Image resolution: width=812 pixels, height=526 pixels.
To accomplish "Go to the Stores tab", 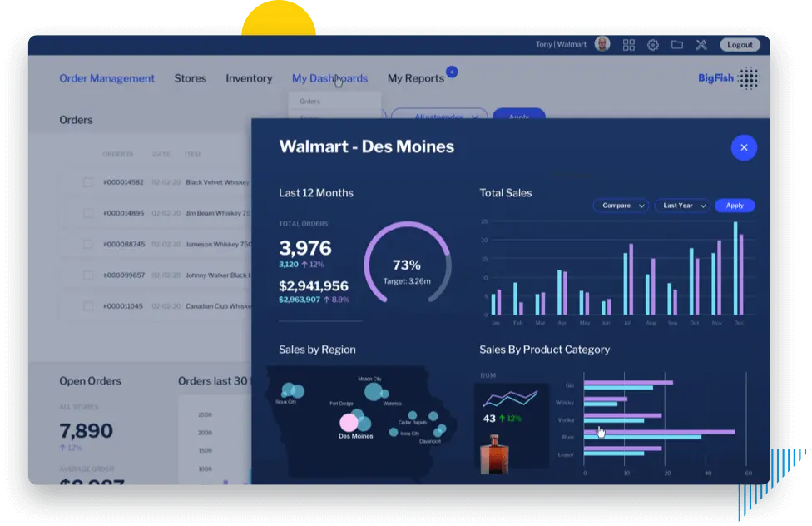I will (x=190, y=78).
